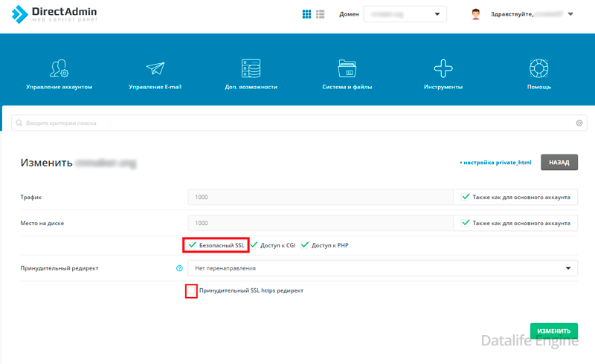
Task: Open user account menu next to avatar
Action: tap(569, 14)
